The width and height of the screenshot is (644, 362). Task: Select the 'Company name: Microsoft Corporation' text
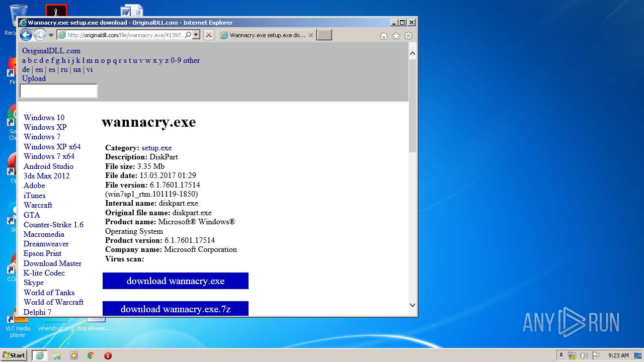point(171,249)
